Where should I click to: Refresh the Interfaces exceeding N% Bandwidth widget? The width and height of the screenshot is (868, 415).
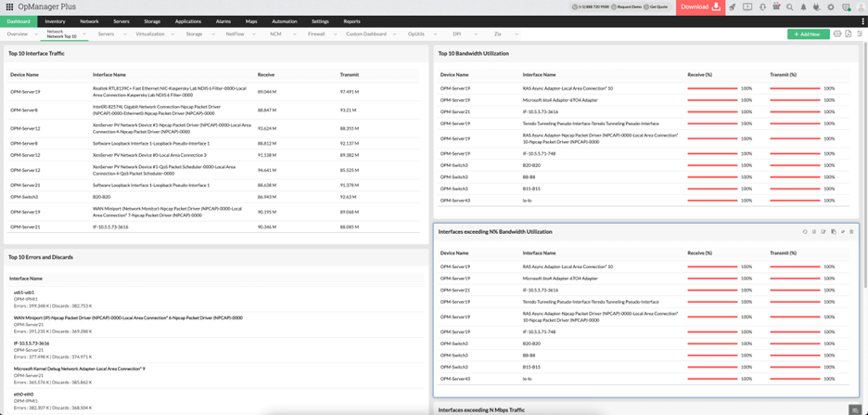click(805, 232)
